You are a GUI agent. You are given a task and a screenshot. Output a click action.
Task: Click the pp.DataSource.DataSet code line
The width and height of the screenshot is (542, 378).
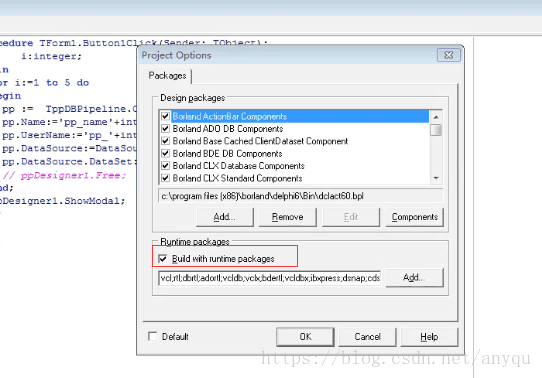[x=69, y=161]
